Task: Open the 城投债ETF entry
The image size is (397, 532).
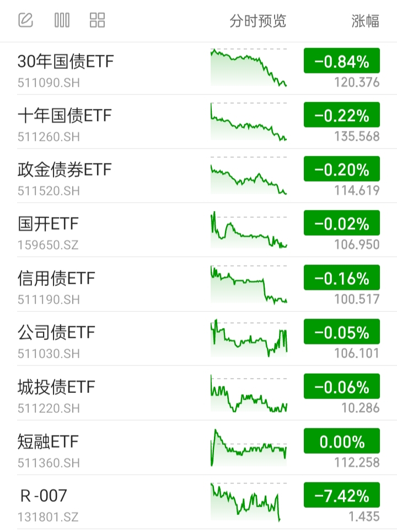Action: 198,393
